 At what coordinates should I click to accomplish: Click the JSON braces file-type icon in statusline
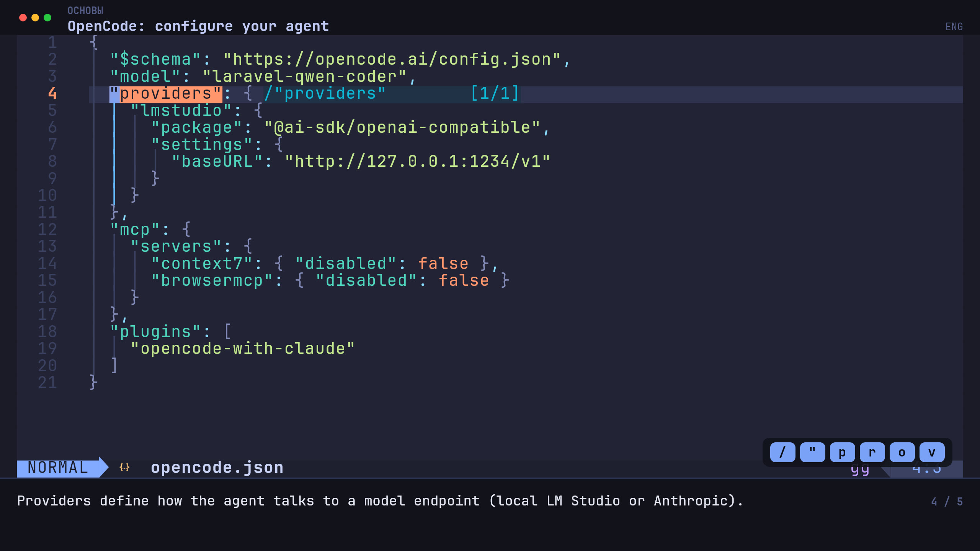pos(124,467)
